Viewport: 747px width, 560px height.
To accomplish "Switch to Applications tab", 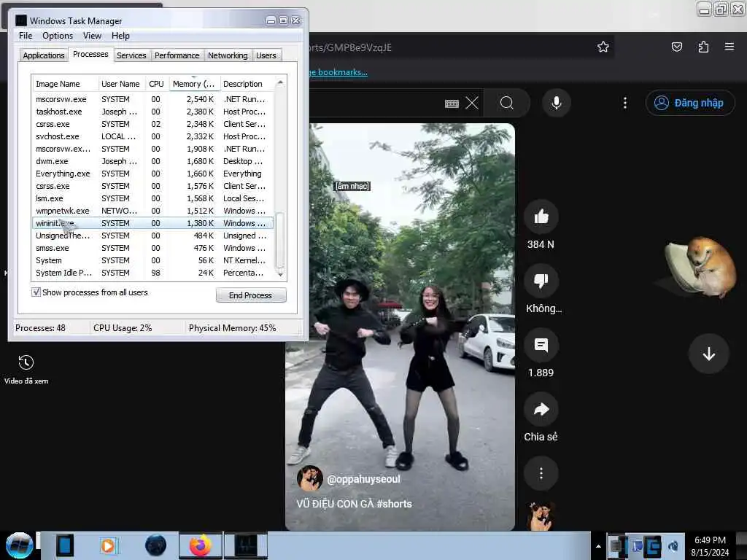I will pyautogui.click(x=43, y=55).
